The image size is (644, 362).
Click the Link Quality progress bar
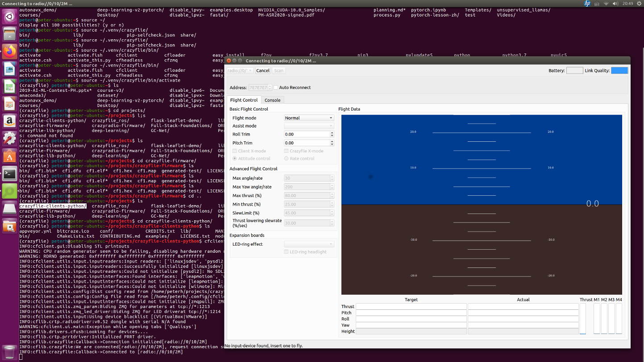click(x=619, y=70)
